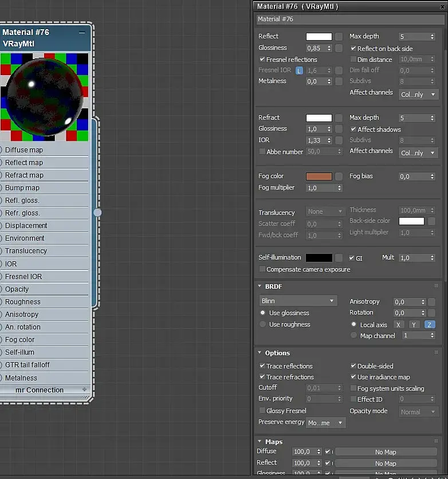Select local axis Y
This screenshot has width=448, height=479.
414,325
